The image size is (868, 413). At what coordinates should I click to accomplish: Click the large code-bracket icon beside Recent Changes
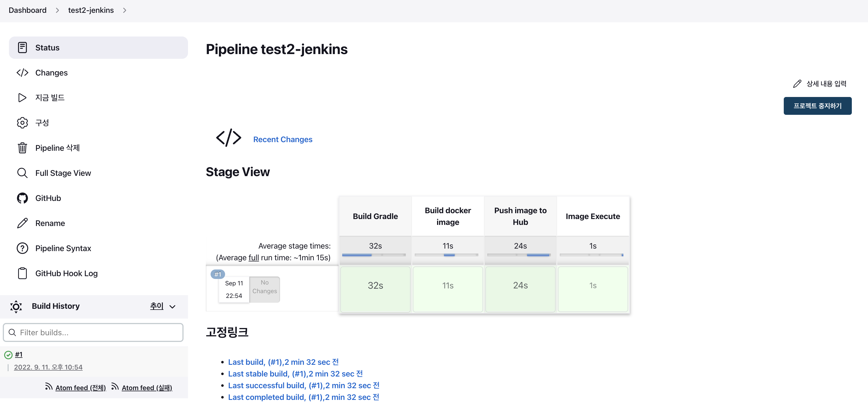pos(228,137)
